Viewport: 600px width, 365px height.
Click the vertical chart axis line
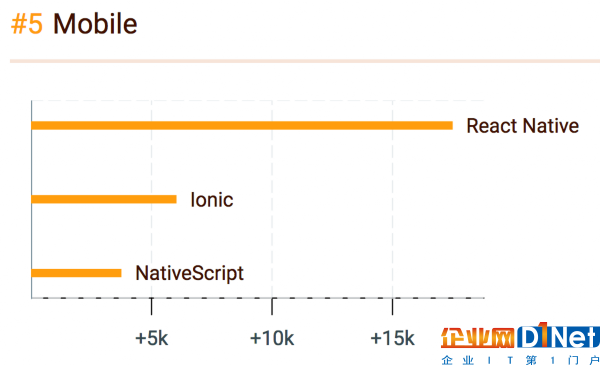pos(31,199)
